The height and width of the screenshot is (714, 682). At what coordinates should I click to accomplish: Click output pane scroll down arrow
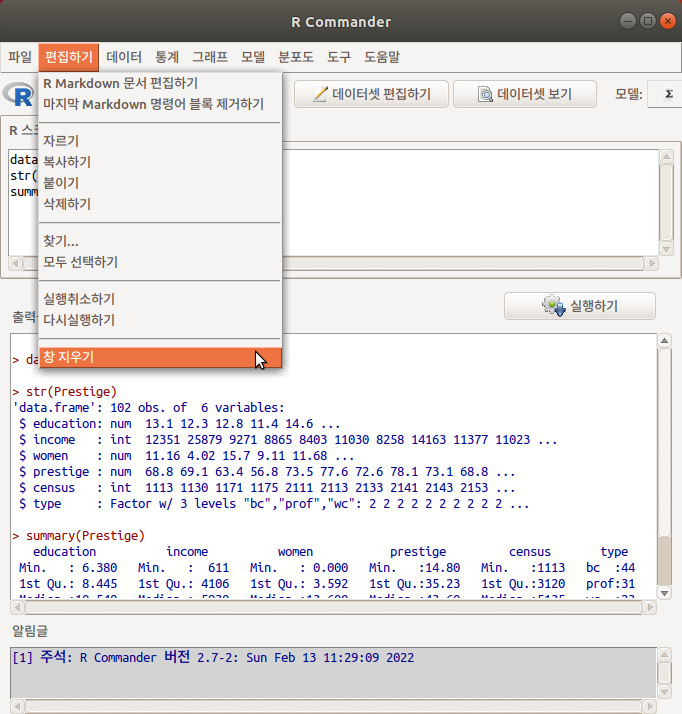[x=664, y=593]
